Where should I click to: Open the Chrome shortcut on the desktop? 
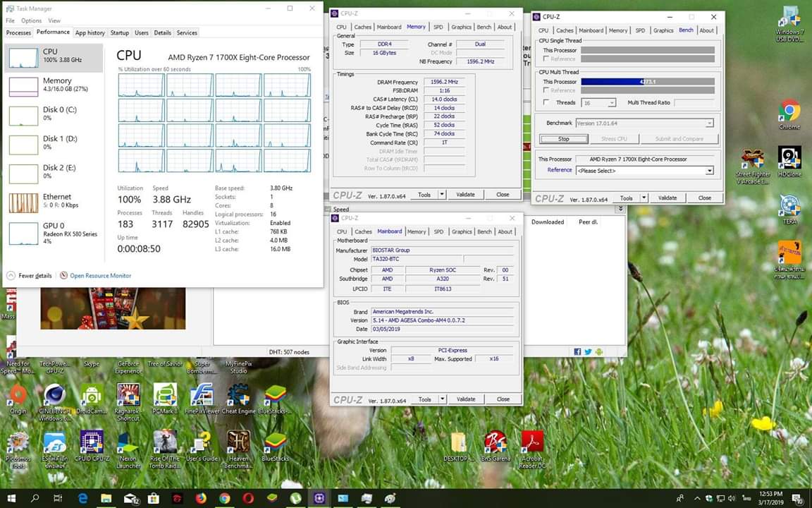point(789,114)
